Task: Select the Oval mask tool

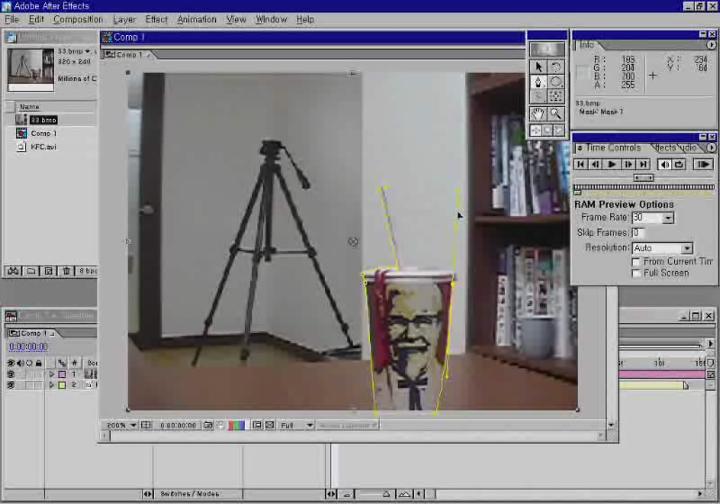Action: click(x=556, y=82)
